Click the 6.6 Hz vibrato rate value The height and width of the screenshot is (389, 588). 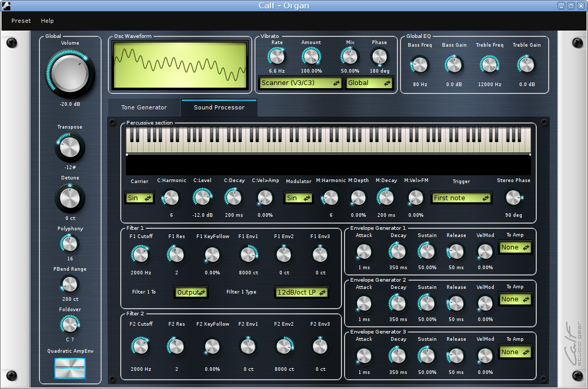tap(277, 71)
